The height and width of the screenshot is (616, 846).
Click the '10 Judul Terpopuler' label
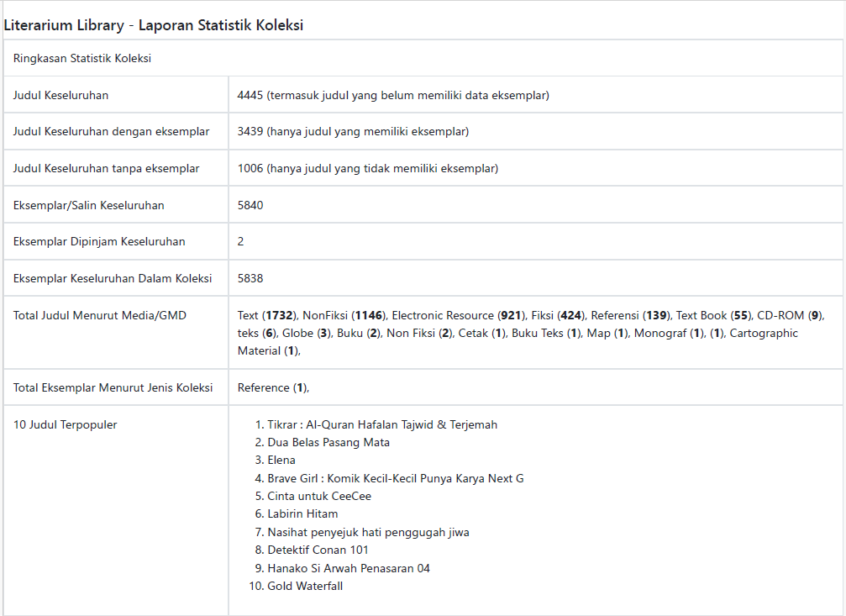tap(65, 424)
